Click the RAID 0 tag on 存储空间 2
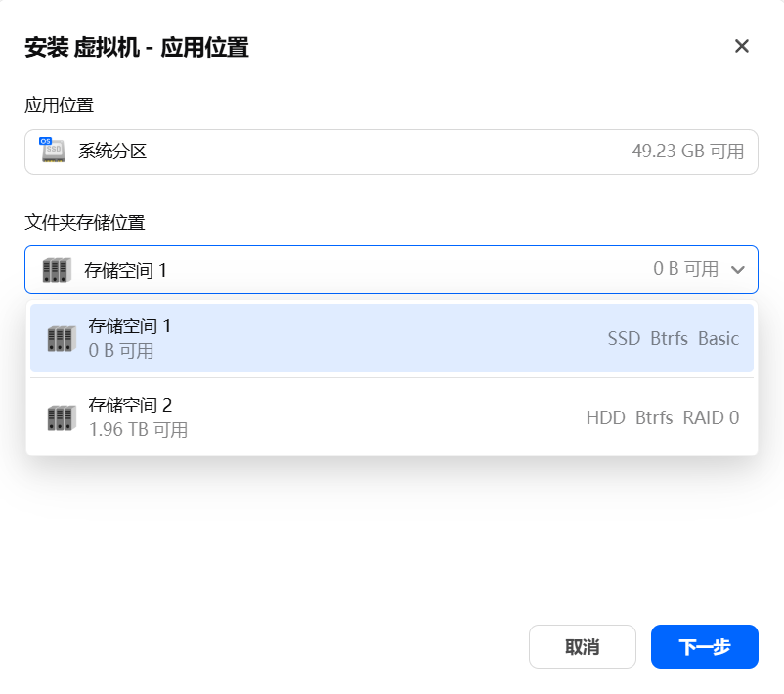784x694 pixels. point(711,417)
